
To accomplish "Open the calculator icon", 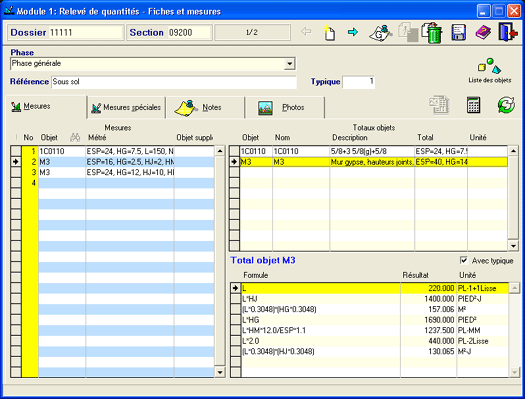I will [x=473, y=105].
